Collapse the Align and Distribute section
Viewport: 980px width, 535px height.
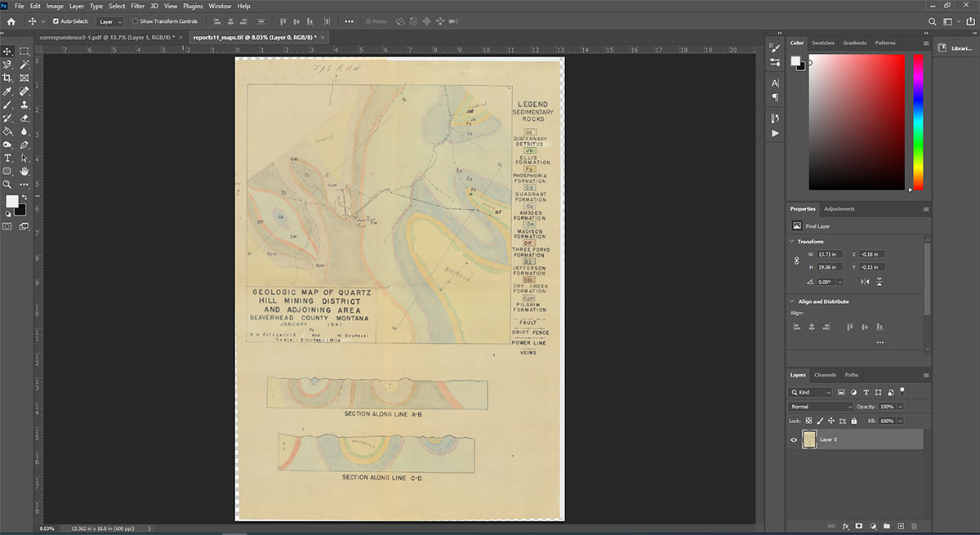pos(791,301)
